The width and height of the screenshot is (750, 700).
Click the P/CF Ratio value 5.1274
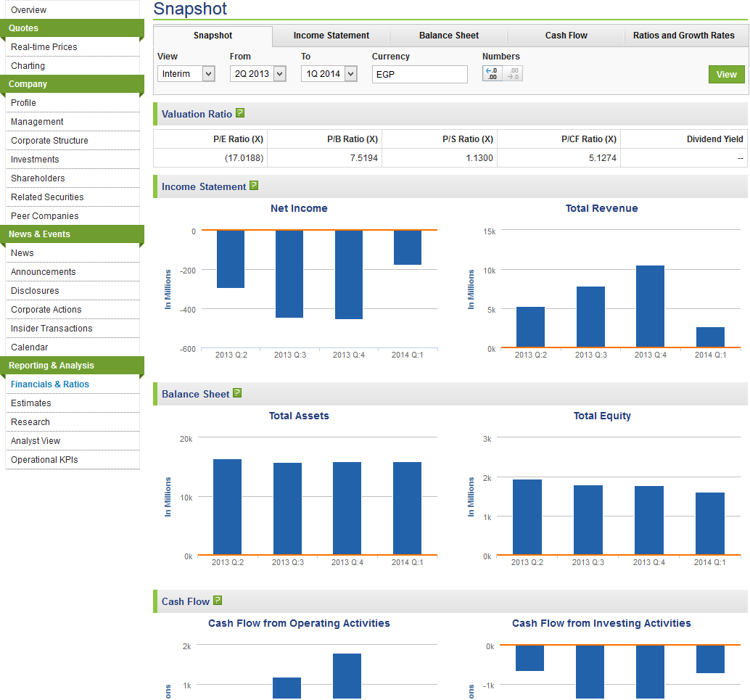click(603, 158)
